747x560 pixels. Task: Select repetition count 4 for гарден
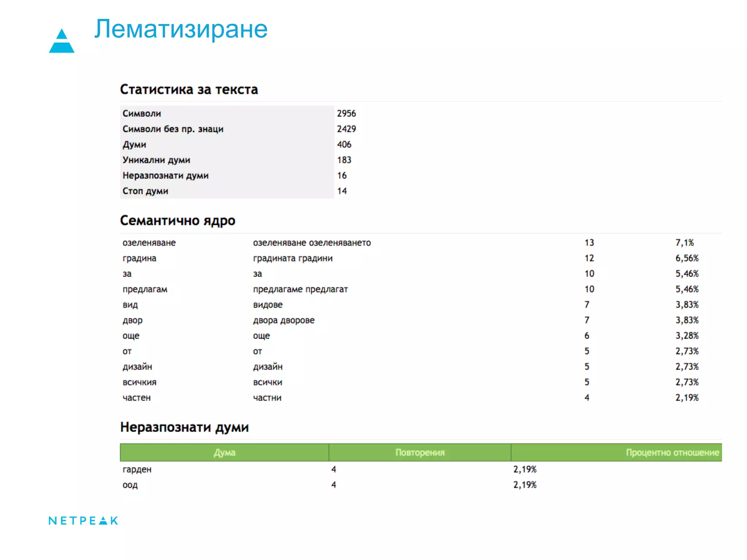[333, 470]
